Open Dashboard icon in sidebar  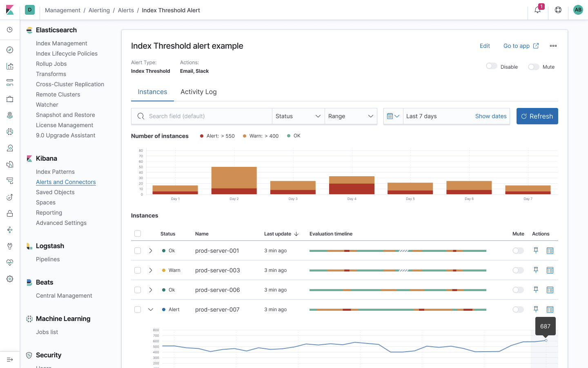click(x=10, y=83)
